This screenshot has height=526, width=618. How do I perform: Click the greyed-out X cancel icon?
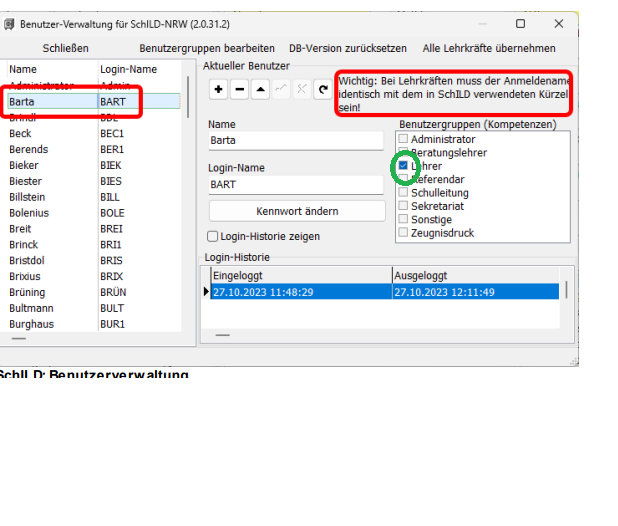302,89
